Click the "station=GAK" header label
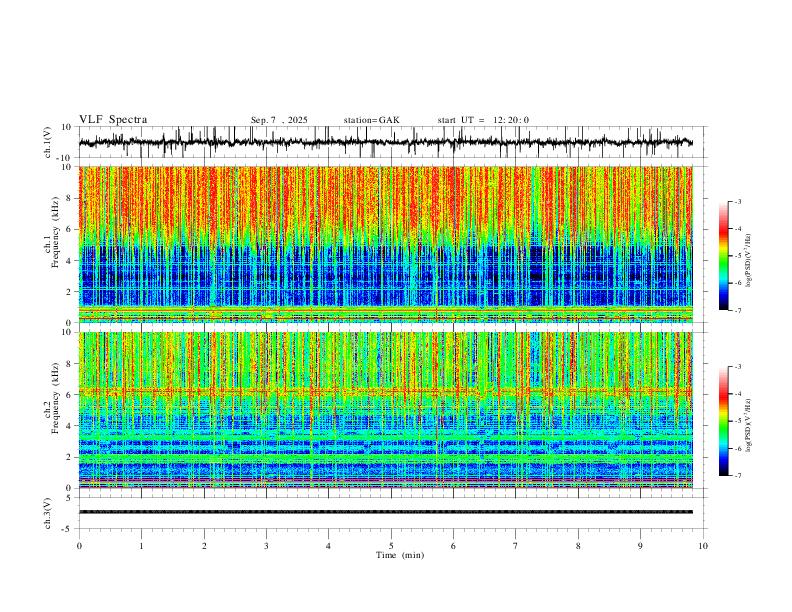 click(x=371, y=120)
